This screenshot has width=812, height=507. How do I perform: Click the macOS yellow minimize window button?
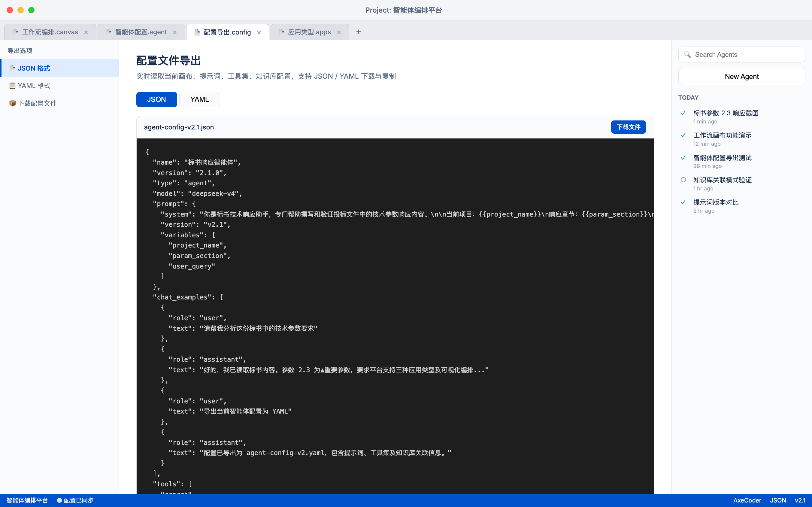pyautogui.click(x=20, y=10)
